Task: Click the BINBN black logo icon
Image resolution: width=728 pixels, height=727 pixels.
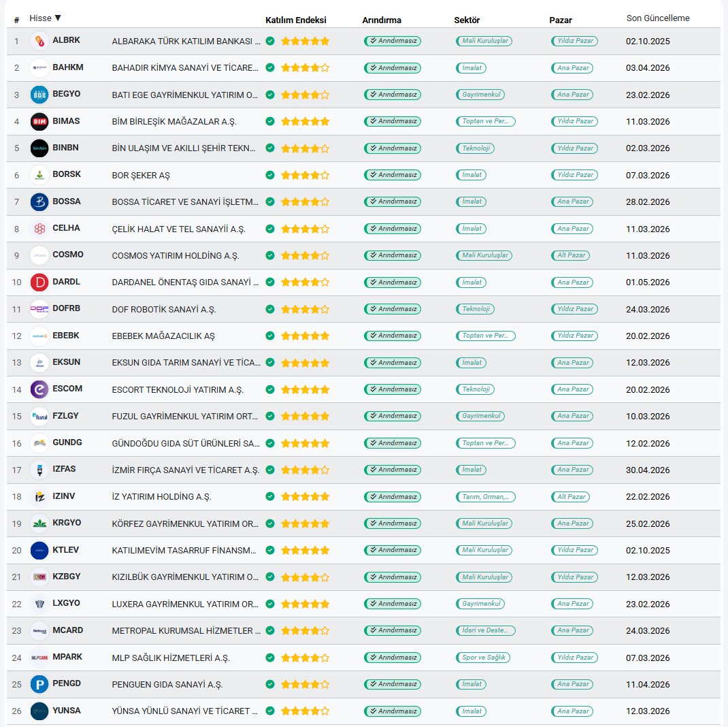Action: (x=39, y=148)
